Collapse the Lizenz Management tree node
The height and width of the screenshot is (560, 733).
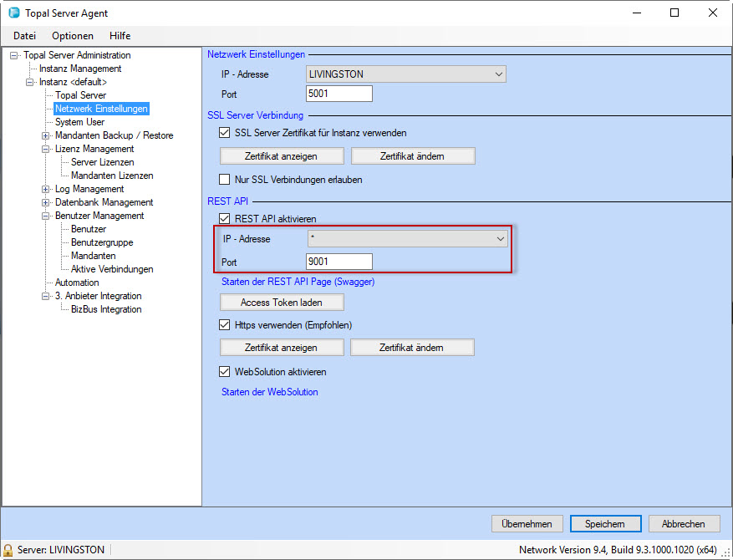click(46, 149)
